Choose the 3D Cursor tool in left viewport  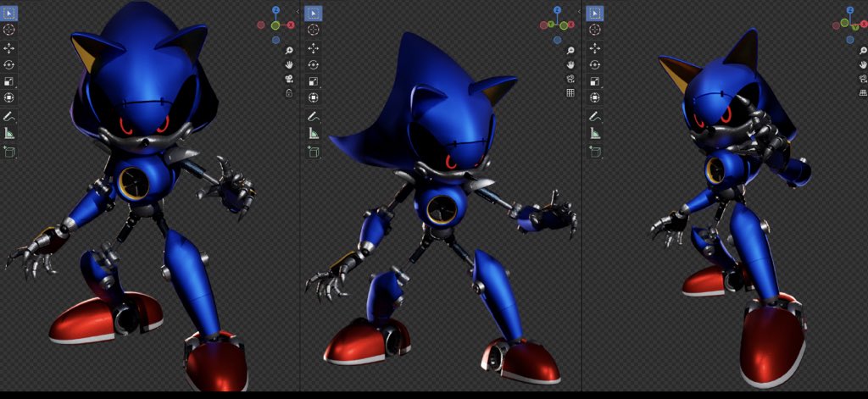click(8, 30)
